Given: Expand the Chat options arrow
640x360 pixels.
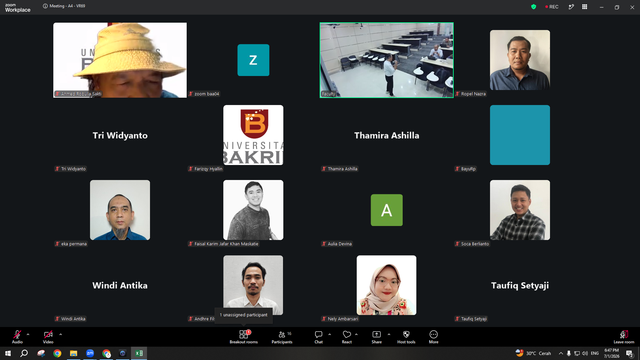Looking at the screenshot, I should (329, 334).
